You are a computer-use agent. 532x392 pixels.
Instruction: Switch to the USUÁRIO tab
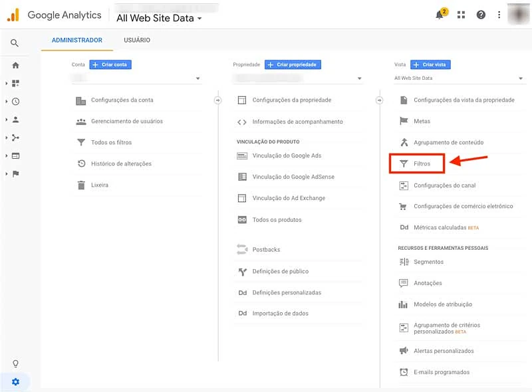pyautogui.click(x=137, y=40)
